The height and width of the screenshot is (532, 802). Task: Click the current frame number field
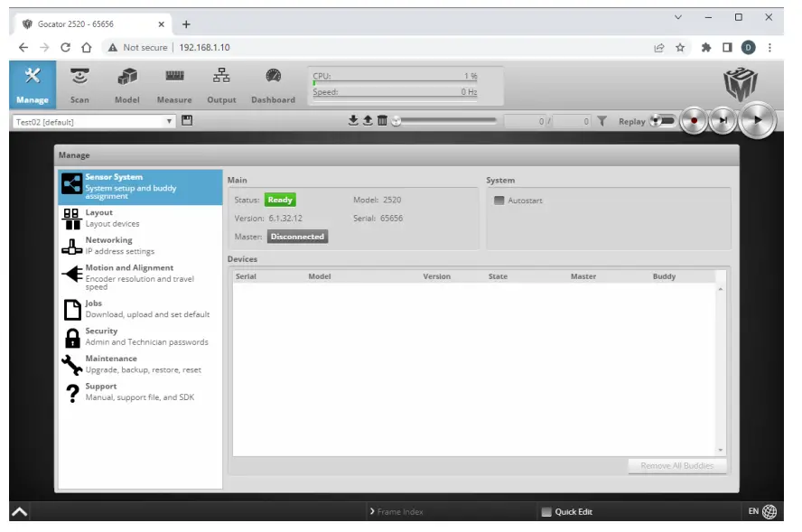click(x=525, y=121)
